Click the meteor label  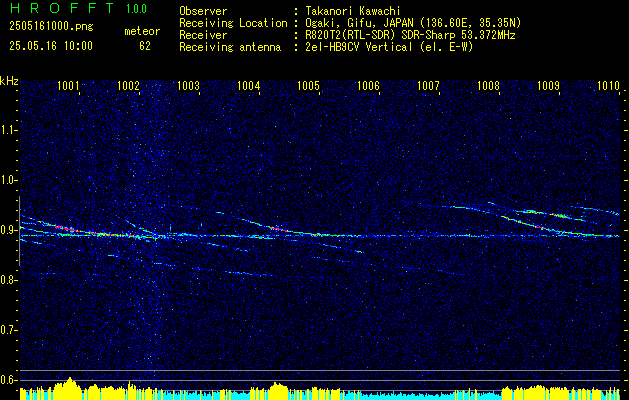[x=142, y=31]
